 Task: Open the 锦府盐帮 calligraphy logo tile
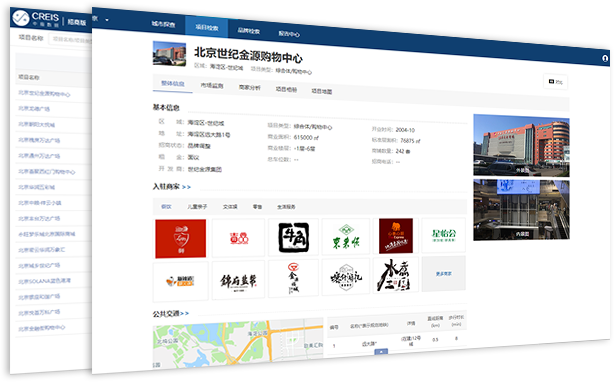click(238, 280)
